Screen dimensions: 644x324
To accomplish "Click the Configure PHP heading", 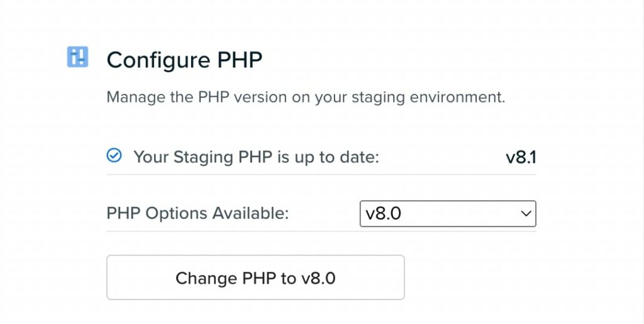I will point(184,60).
